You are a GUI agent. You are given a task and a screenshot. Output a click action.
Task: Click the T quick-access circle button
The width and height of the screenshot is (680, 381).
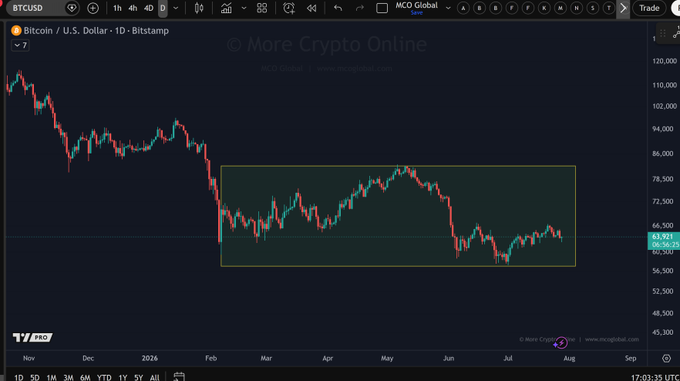click(x=608, y=8)
